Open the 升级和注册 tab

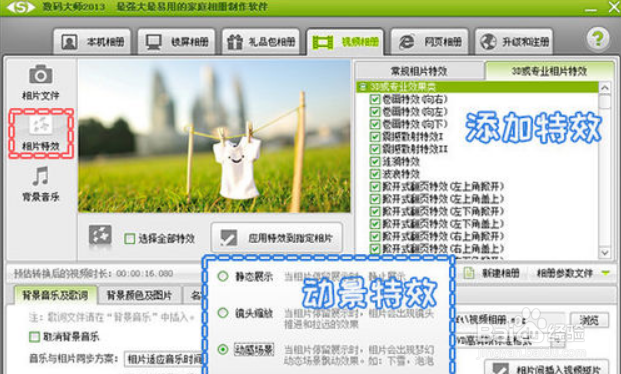pyautogui.click(x=514, y=41)
